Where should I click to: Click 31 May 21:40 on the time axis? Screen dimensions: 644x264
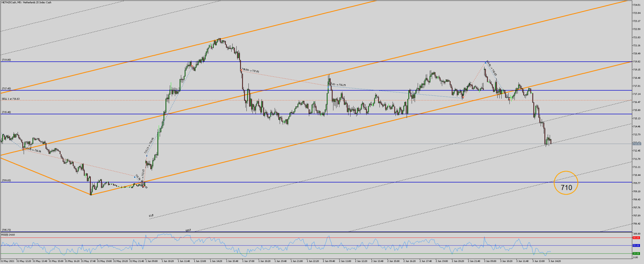pos(137,261)
